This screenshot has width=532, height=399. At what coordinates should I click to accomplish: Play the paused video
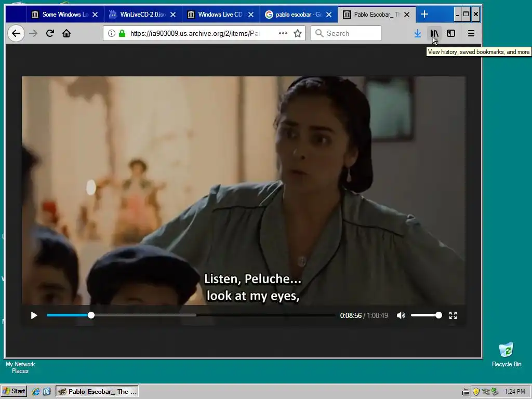[34, 315]
